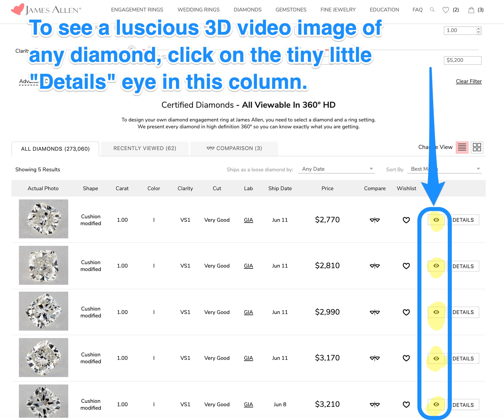Switch to list view layout
Screen dimensions: 504x420
(x=462, y=148)
